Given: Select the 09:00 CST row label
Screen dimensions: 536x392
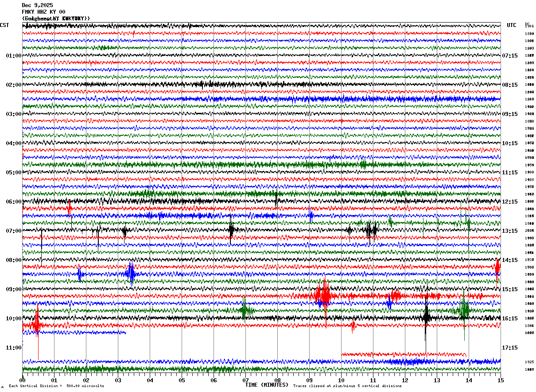Looking at the screenshot, I should coord(14,289).
